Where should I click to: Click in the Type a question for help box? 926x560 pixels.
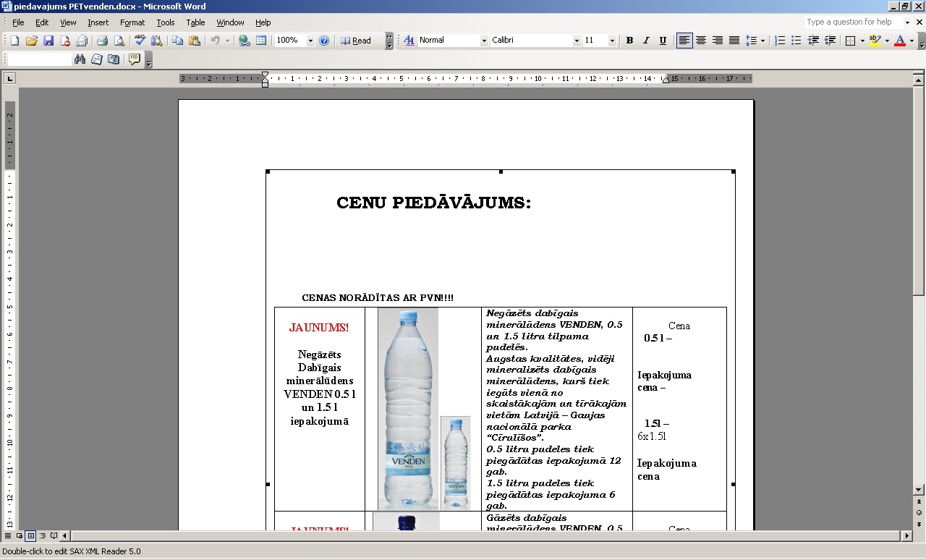coord(854,22)
